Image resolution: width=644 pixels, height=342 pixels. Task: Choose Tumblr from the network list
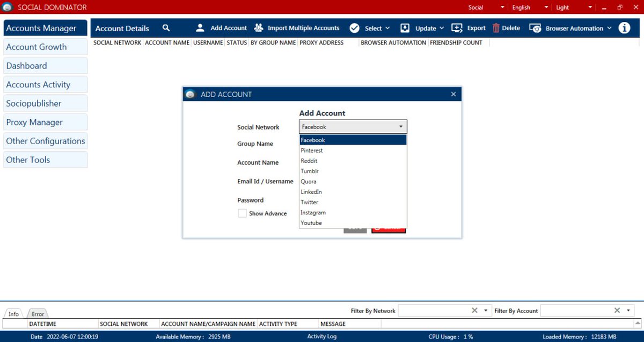353,171
